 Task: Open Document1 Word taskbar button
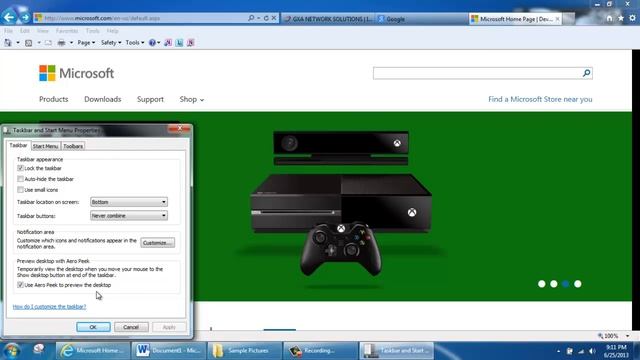[169, 351]
